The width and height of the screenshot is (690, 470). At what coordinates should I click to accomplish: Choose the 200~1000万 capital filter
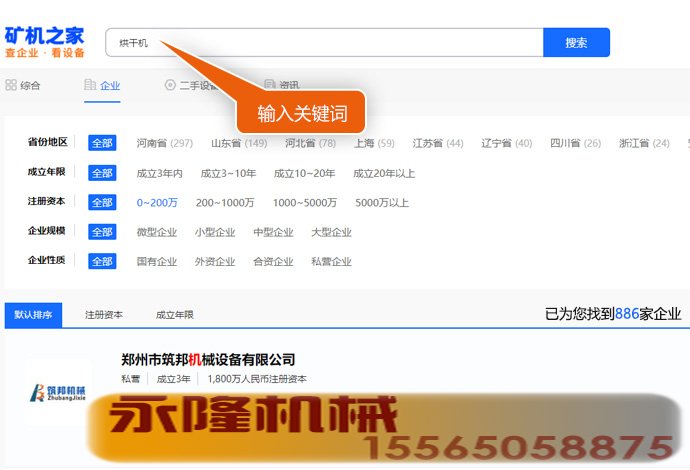(x=225, y=202)
